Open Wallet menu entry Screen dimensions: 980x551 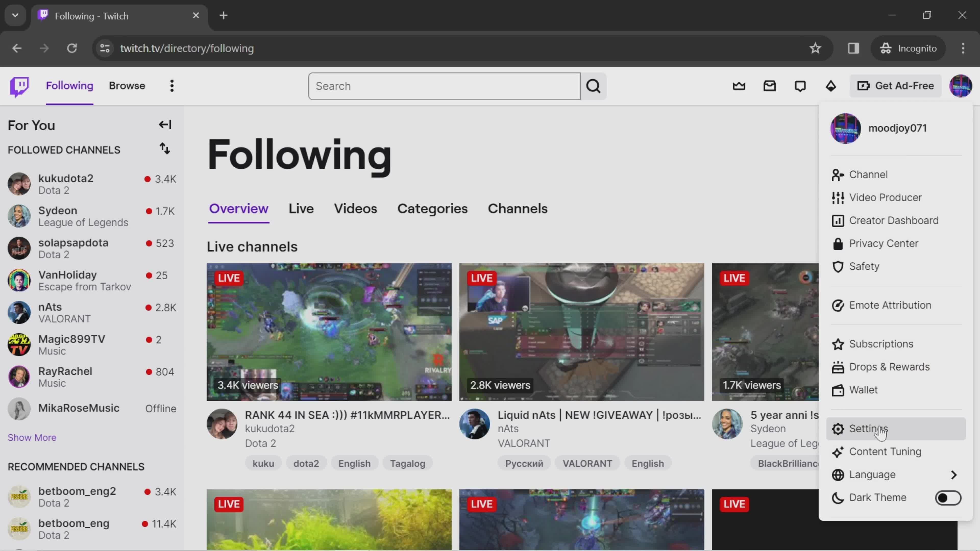896,390
